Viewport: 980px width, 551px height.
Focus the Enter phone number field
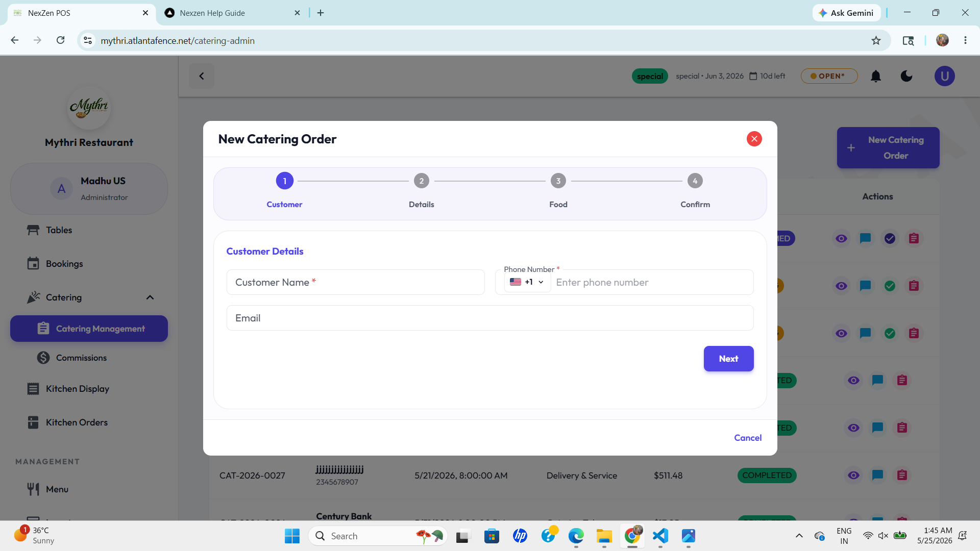point(651,282)
